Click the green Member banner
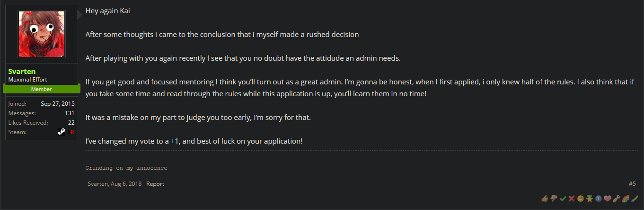This screenshot has width=644, height=210. click(x=42, y=89)
